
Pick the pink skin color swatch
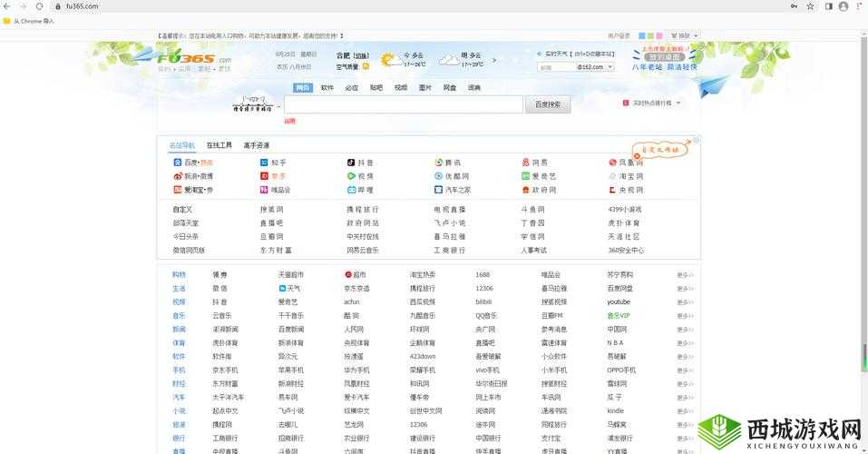(x=658, y=35)
